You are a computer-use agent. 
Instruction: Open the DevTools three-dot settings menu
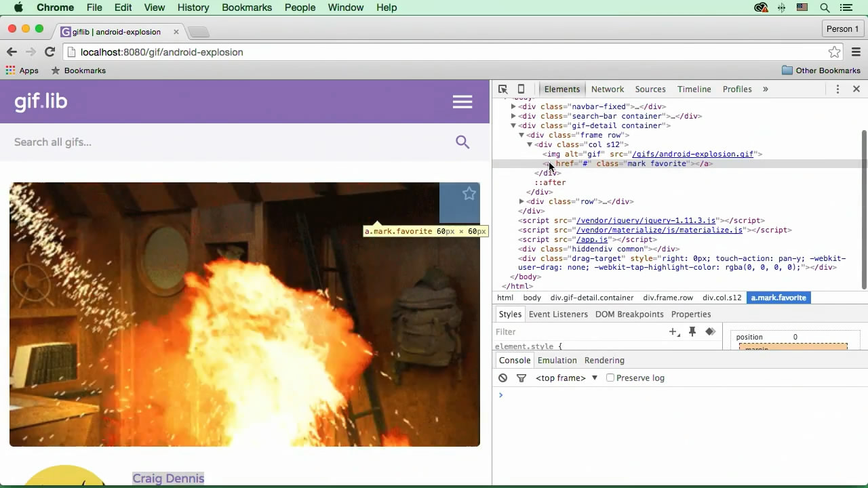[x=837, y=89]
